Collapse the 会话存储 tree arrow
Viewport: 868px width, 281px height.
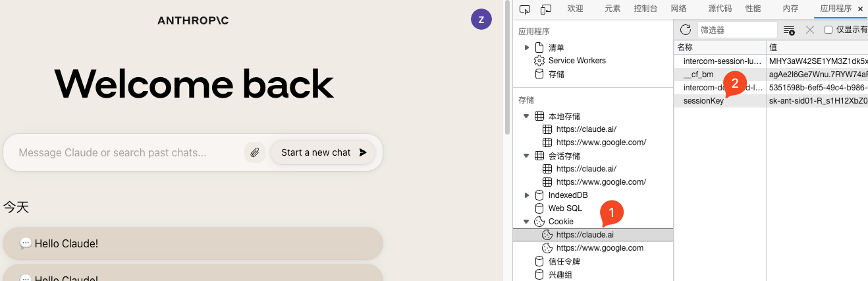[526, 156]
